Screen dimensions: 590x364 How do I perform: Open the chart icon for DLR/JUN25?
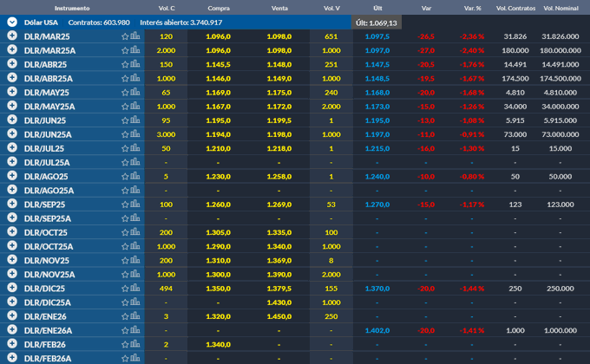pyautogui.click(x=135, y=120)
